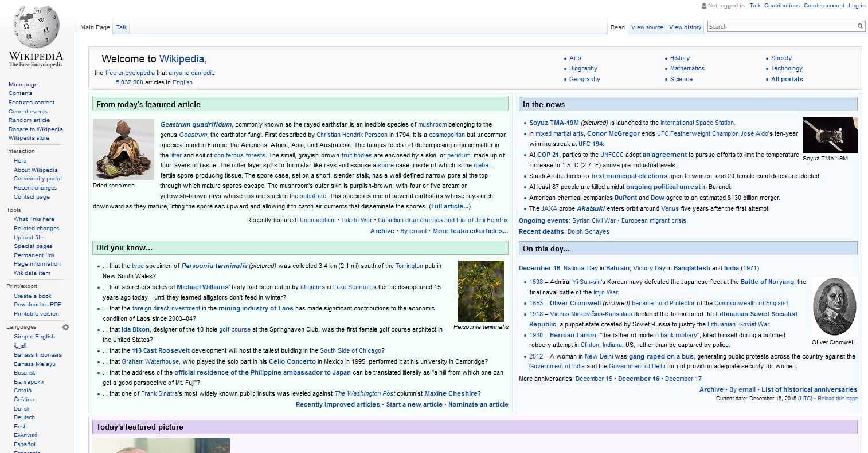Click Start a new article

coord(414,404)
